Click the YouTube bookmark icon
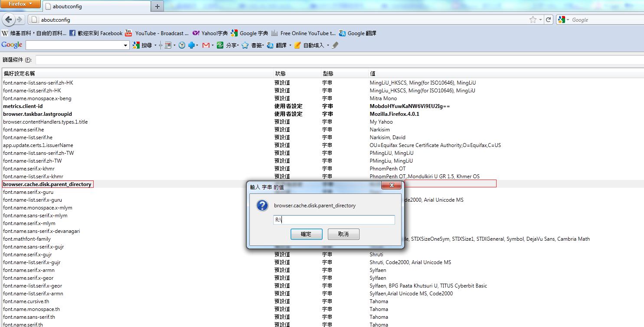The height and width of the screenshot is (327, 644). 128,33
